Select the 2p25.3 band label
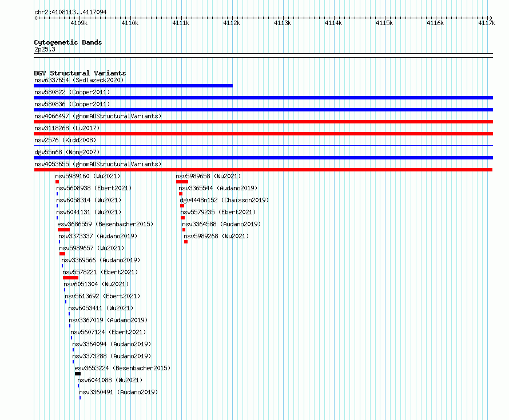 coord(45,49)
